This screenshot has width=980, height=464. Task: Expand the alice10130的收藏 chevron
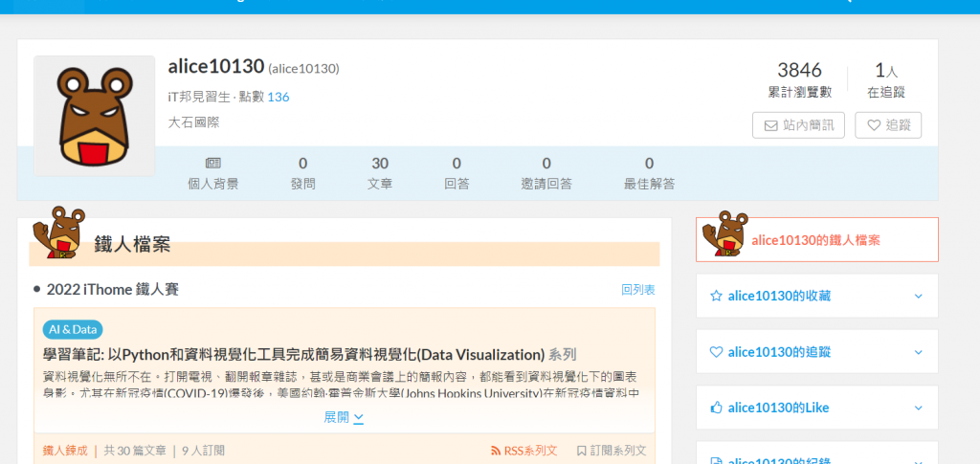pos(918,296)
